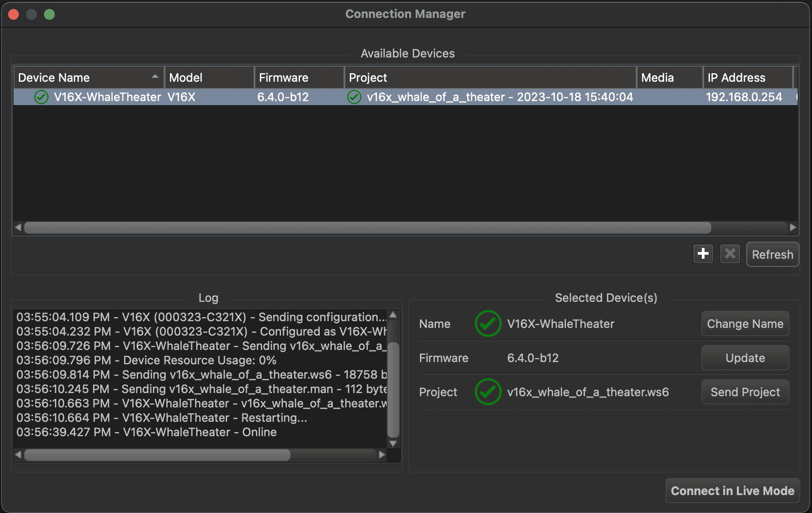Click Connect in Live Mode
812x513 pixels.
tap(732, 491)
